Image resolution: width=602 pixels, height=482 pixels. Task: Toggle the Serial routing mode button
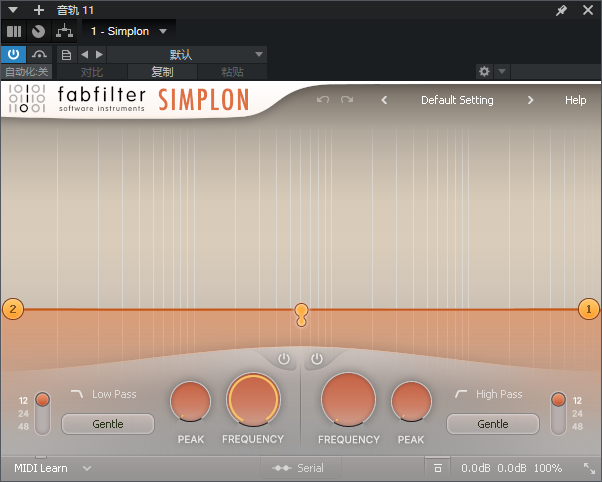coord(298,468)
